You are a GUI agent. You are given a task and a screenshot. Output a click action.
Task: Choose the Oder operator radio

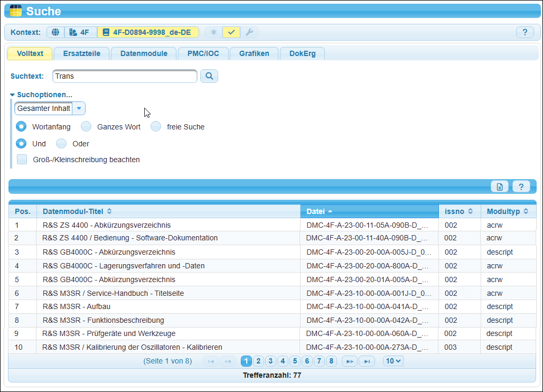(x=61, y=143)
